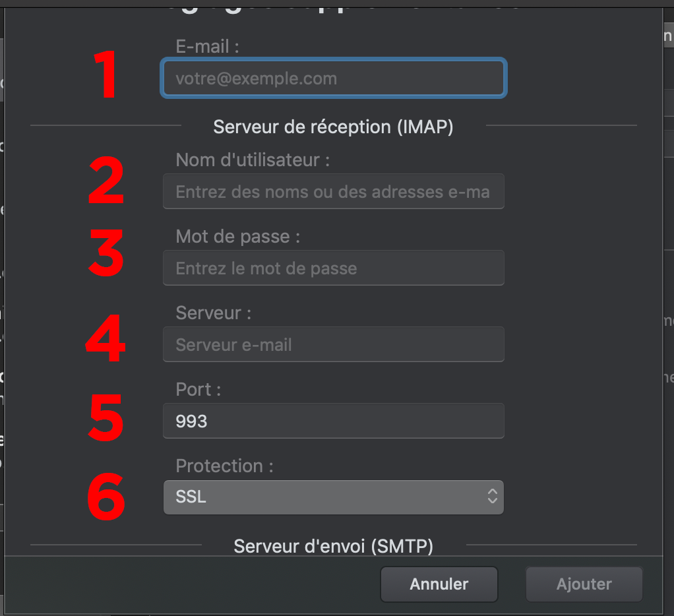Open the Protection SSL dropdown
674x616 pixels.
pyautogui.click(x=333, y=497)
